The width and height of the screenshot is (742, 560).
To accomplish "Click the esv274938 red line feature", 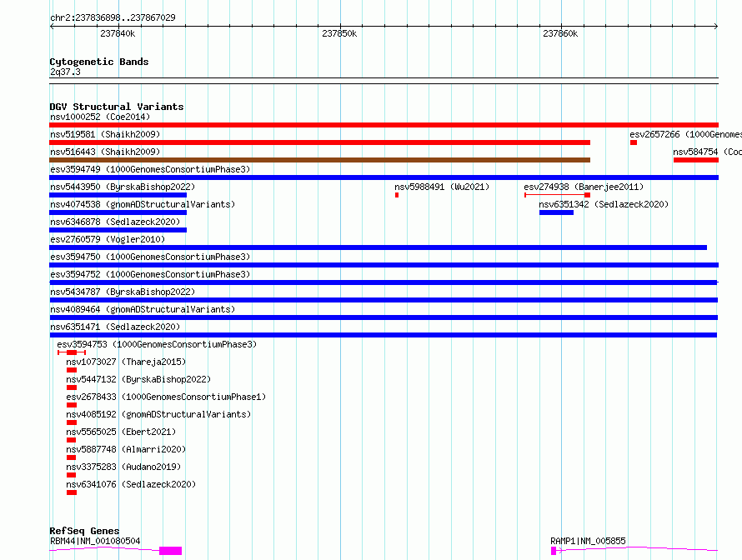I will pyautogui.click(x=558, y=195).
